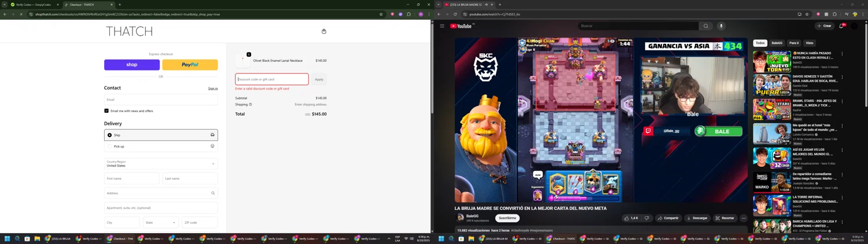Click the First name field
Image resolution: width=868 pixels, height=244 pixels.
coord(131,179)
